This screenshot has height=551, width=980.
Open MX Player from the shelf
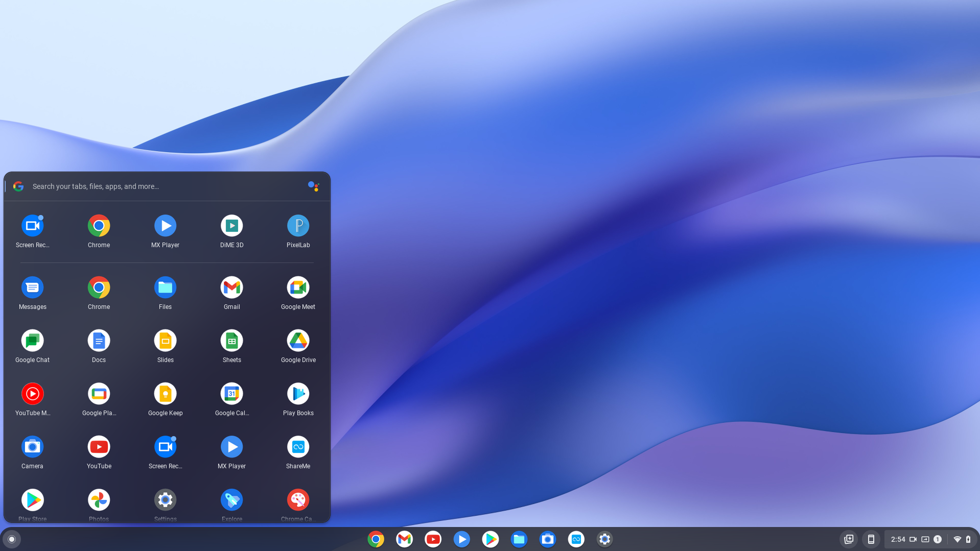click(461, 539)
